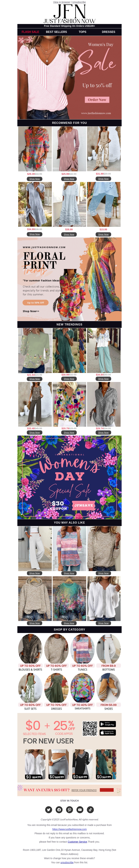
Task: Click Shop Now under $15.99 capri leggings
Action: pyautogui.click(x=103, y=234)
